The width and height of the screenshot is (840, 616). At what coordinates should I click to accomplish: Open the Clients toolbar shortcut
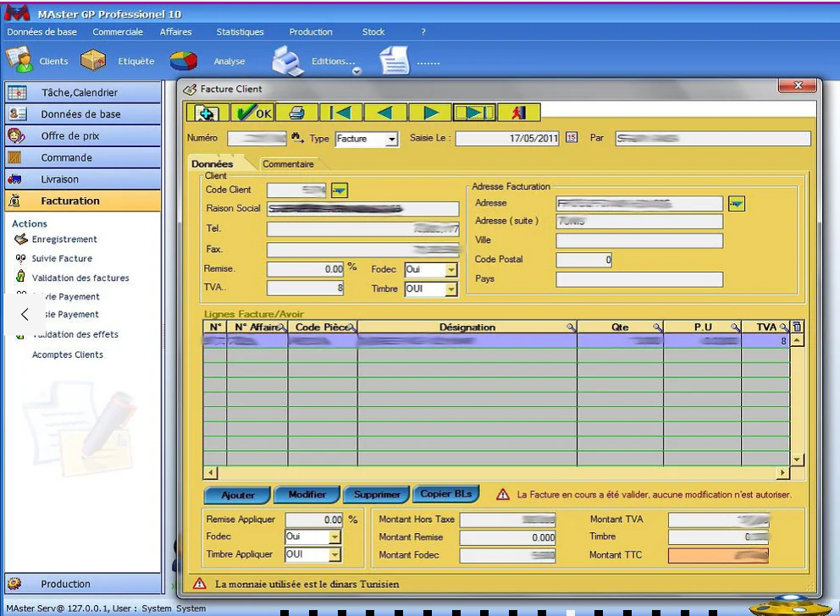coord(38,61)
